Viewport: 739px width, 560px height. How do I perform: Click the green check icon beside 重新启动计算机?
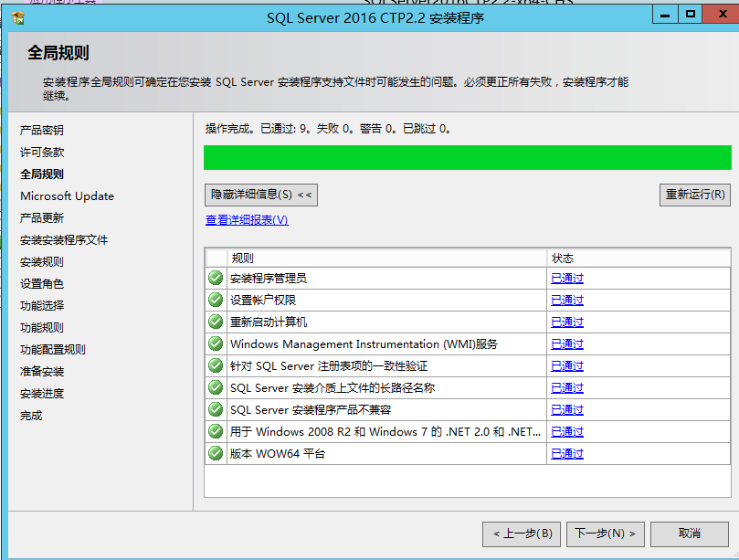coord(216,322)
